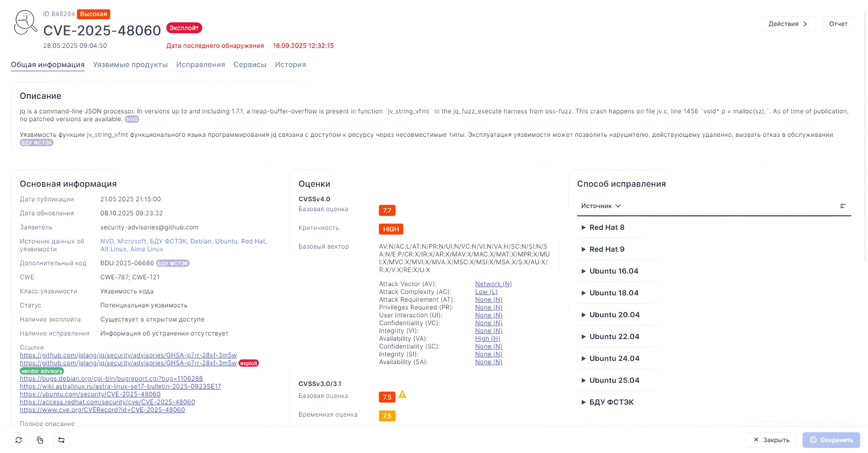Click the refresh icon in bottom toolbar
This screenshot has height=453, width=868.
click(19, 440)
